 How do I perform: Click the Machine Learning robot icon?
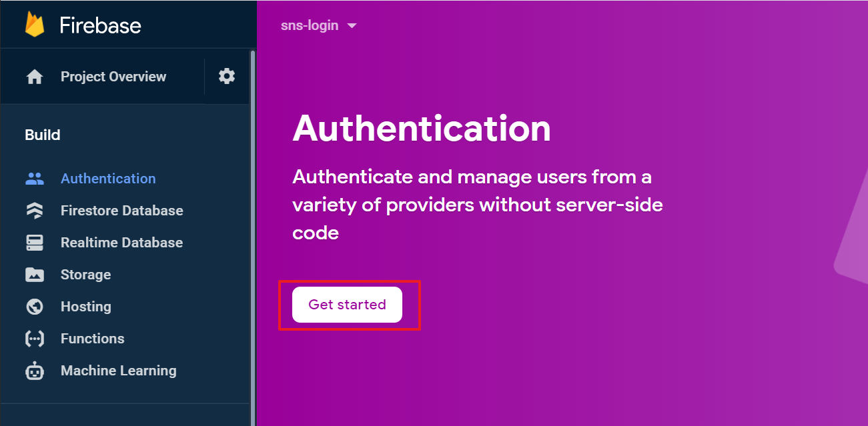point(35,371)
